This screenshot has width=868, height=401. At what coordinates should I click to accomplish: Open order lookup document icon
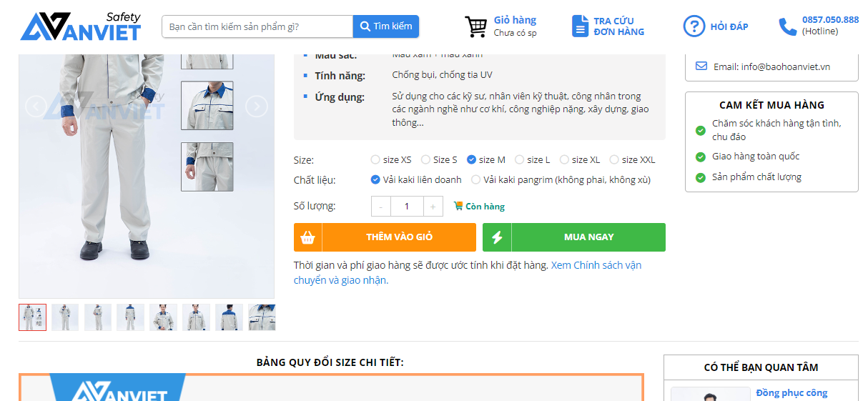[580, 26]
